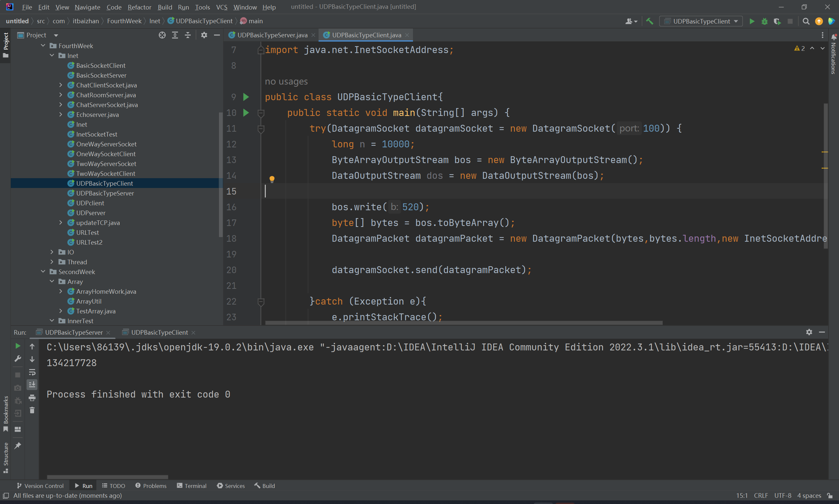Click the editor horizontal scrollbar
The height and width of the screenshot is (504, 839).
click(x=464, y=323)
